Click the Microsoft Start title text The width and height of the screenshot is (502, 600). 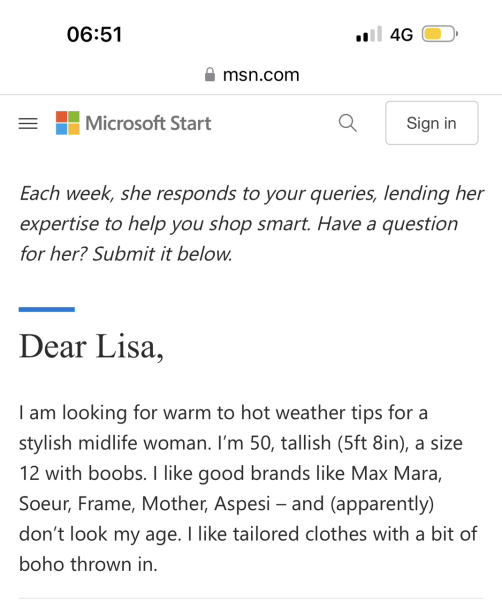click(x=148, y=123)
